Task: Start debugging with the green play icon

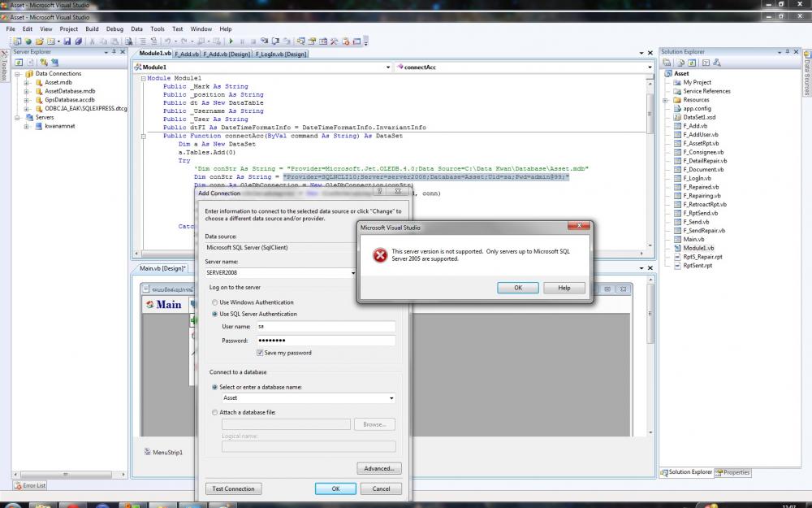Action: pyautogui.click(x=231, y=41)
